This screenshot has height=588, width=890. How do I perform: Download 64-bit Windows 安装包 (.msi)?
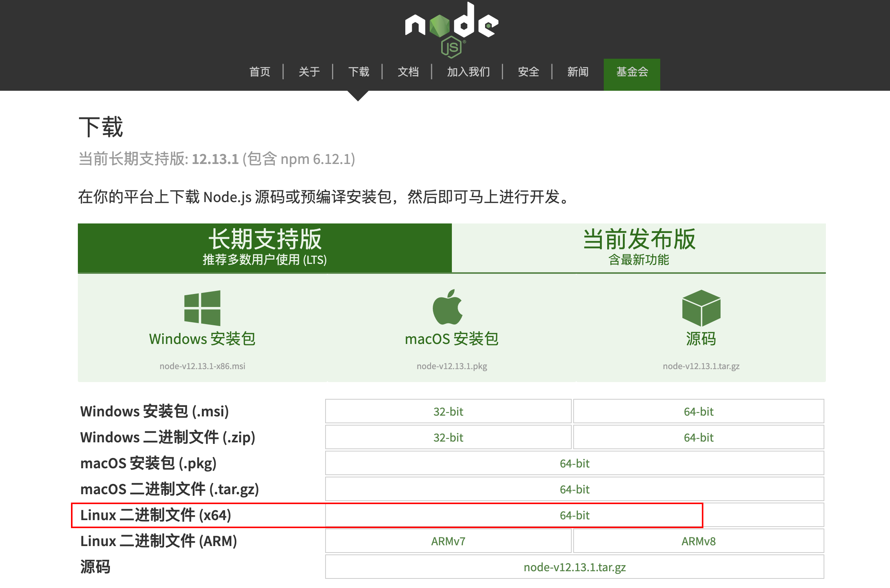(x=699, y=411)
